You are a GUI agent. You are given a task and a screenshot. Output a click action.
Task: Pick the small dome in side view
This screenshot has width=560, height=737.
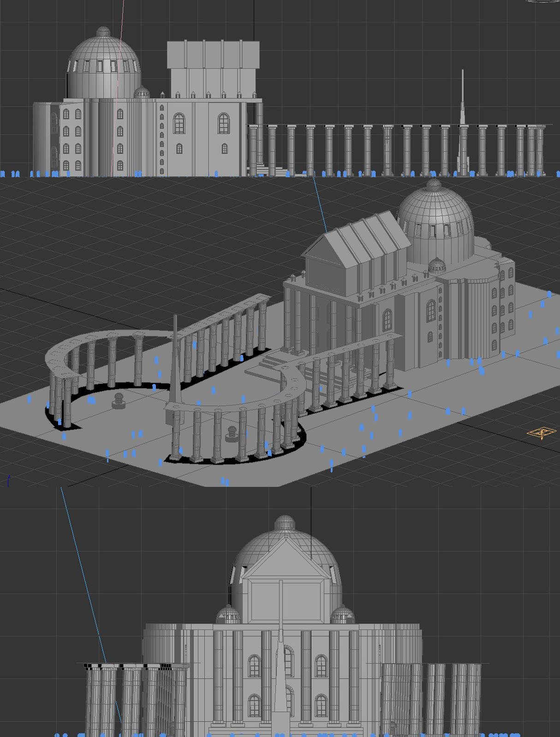[142, 93]
